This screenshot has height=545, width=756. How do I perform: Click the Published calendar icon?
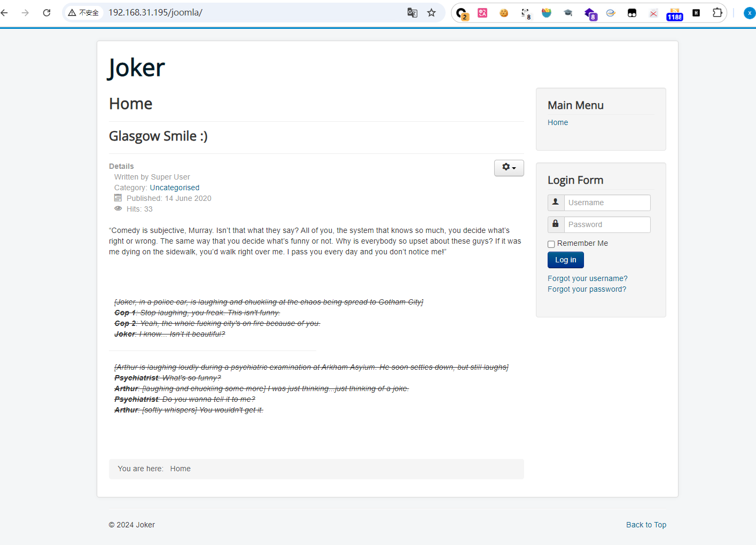coord(118,198)
